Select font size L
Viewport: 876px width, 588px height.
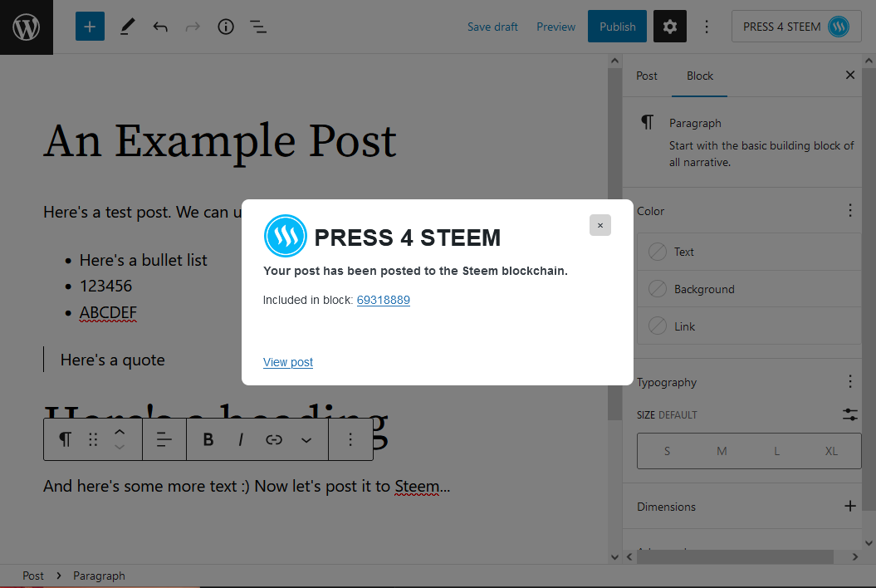pos(776,451)
